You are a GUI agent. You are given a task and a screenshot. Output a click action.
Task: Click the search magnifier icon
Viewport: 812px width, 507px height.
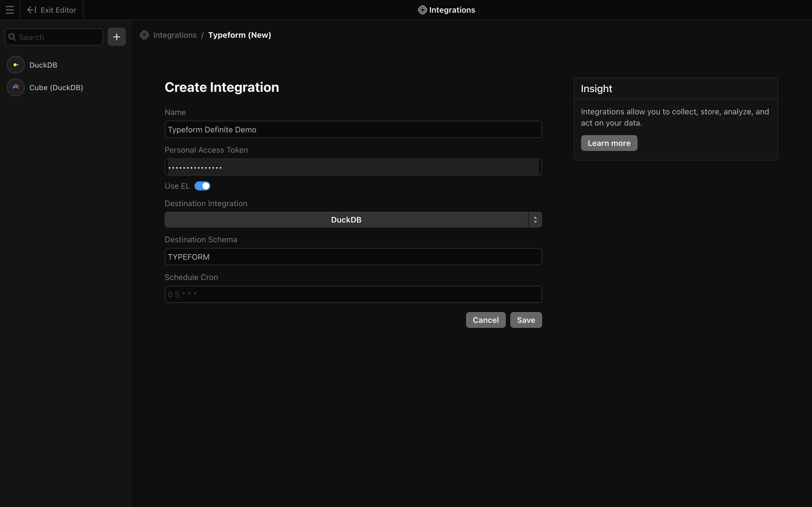[12, 37]
